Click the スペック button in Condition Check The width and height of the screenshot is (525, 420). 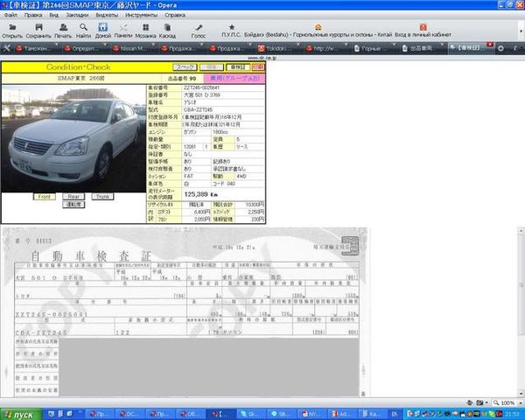[185, 67]
